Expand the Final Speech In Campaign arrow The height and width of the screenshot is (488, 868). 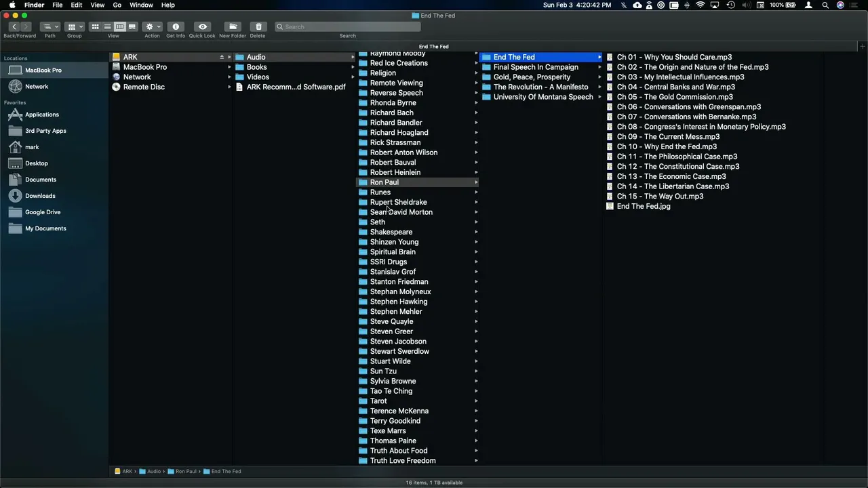pos(599,67)
